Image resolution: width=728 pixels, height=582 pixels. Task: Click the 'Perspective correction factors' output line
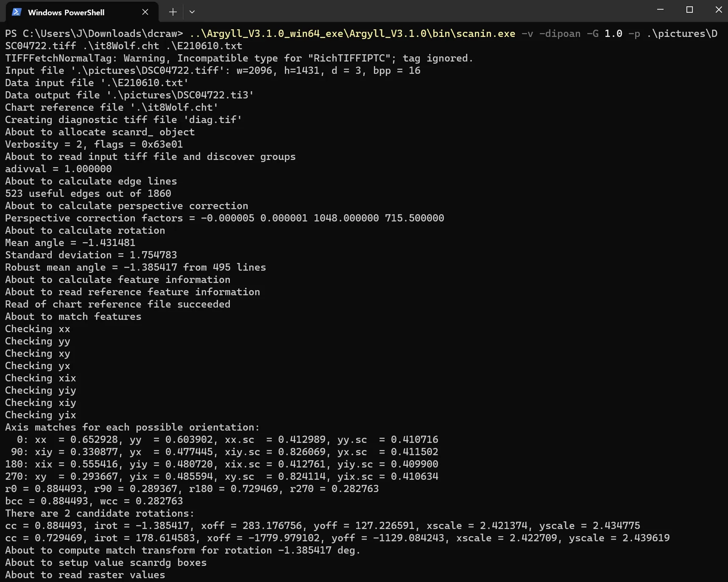tap(224, 218)
